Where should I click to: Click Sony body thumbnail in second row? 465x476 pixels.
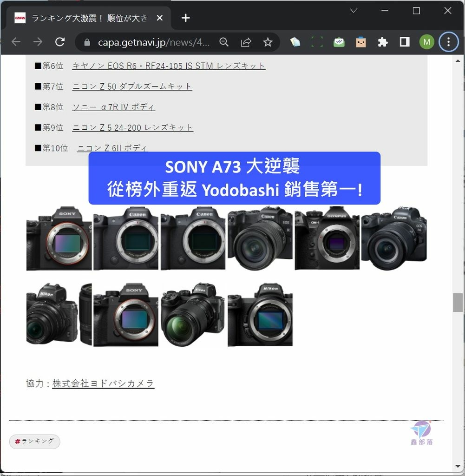coord(126,315)
